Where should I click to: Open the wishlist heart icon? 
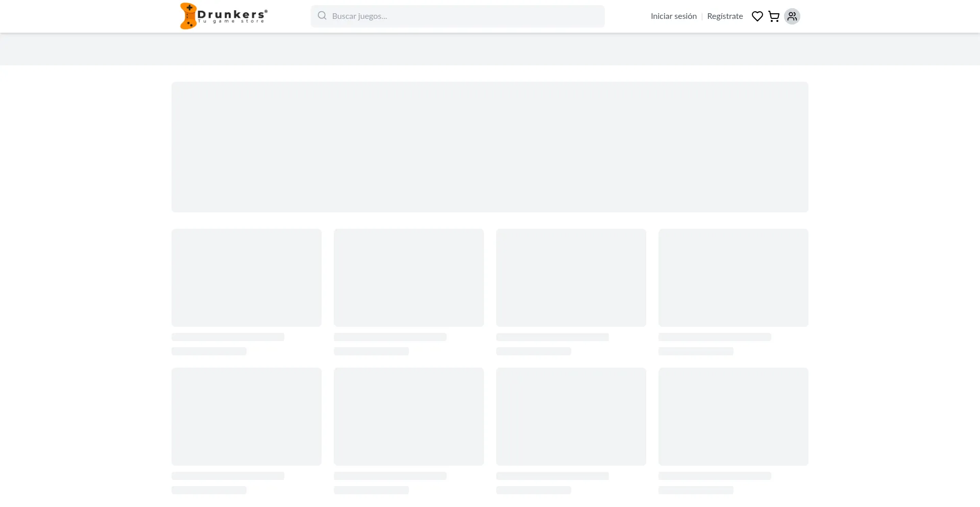tap(757, 16)
